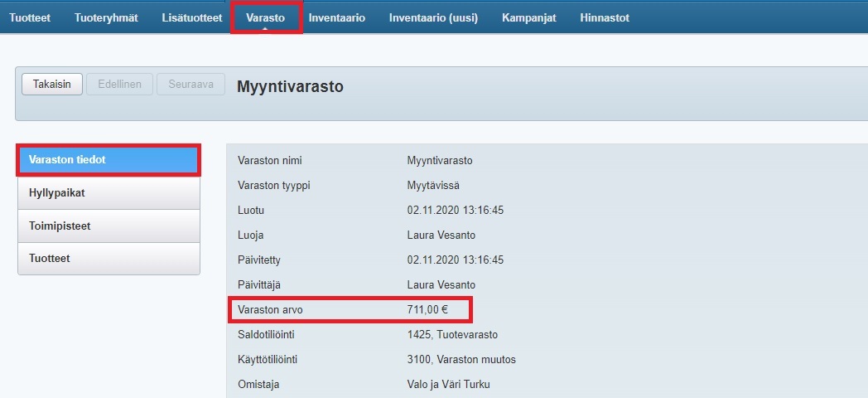The height and width of the screenshot is (398, 868).
Task: Open the Inventaario (uusi) tab
Action: (433, 17)
